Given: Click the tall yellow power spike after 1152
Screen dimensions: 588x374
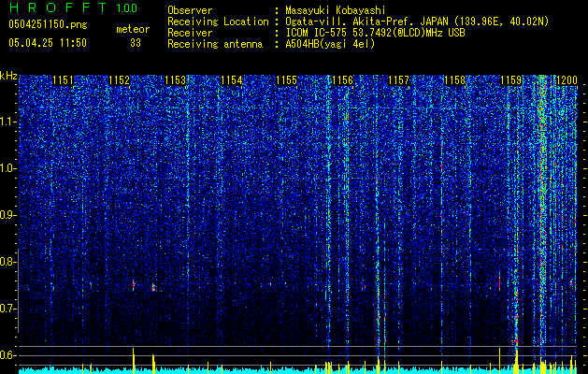Looking at the screenshot, I should point(133,360).
